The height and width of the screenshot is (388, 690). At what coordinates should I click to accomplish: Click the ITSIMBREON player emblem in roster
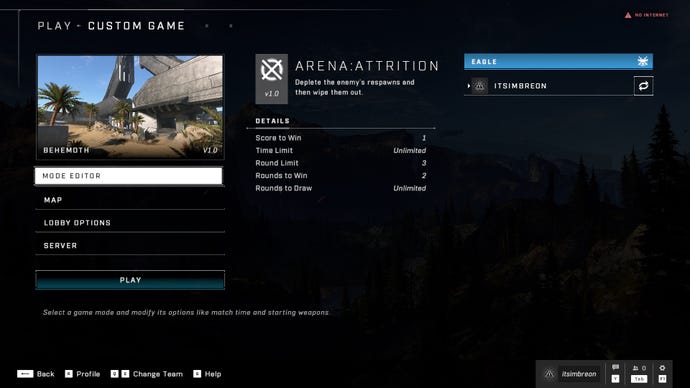(x=480, y=86)
